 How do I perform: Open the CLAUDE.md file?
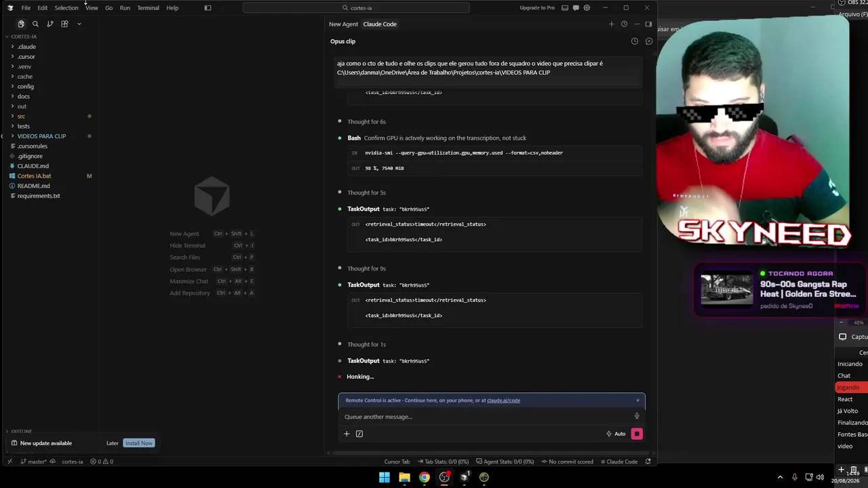pos(33,166)
